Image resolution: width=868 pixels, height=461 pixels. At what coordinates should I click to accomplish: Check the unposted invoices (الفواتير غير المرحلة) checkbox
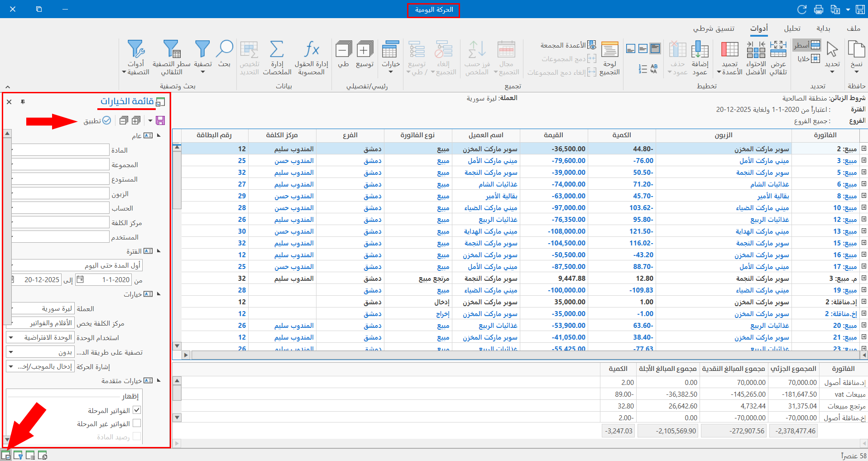pos(137,423)
